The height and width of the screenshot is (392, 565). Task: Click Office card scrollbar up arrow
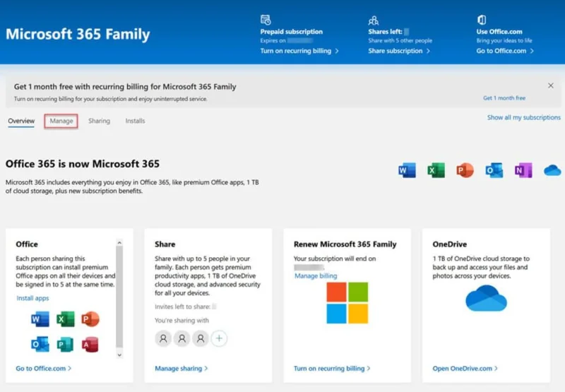(x=119, y=243)
